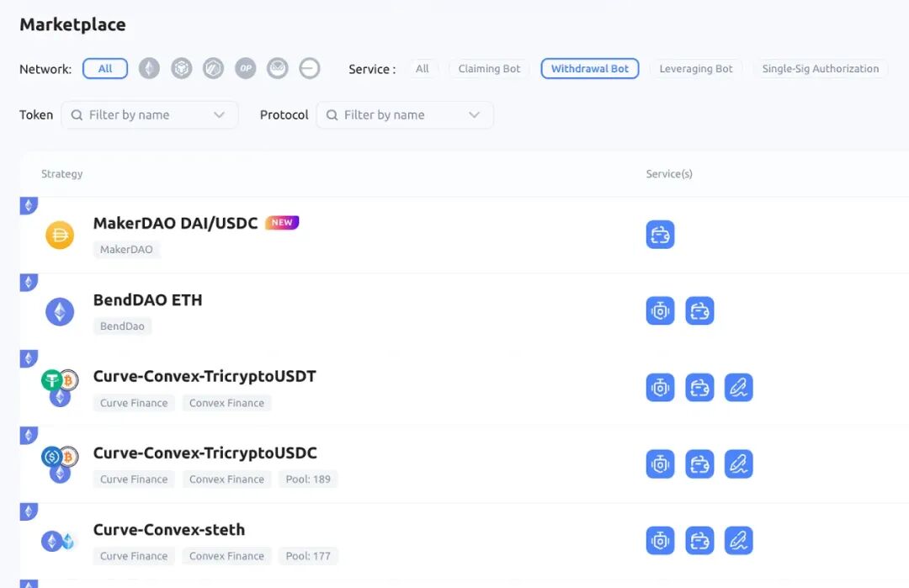Filter by the striped-hexagon network icon
Image resolution: width=909 pixels, height=588 pixels.
point(213,68)
